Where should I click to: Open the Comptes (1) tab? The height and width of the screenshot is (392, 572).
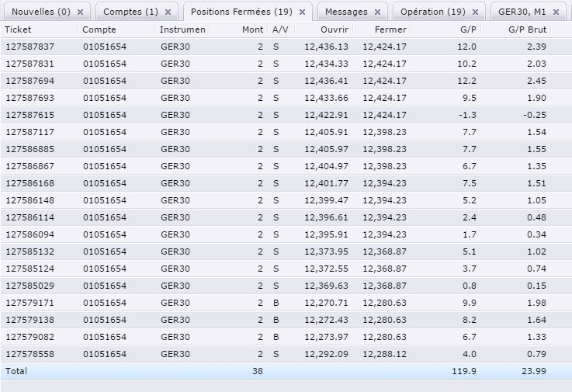tap(130, 12)
